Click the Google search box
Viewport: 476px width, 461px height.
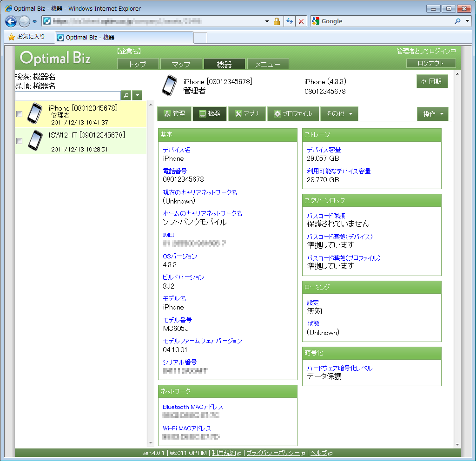(385, 21)
